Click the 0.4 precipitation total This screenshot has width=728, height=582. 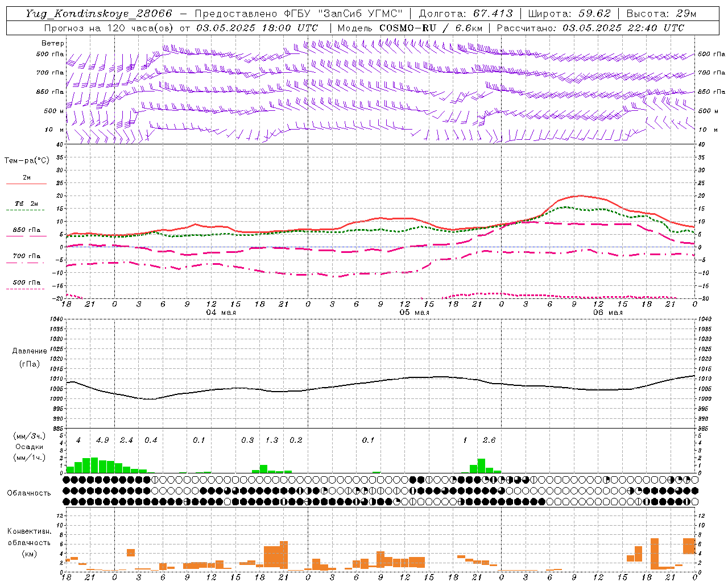coord(151,440)
